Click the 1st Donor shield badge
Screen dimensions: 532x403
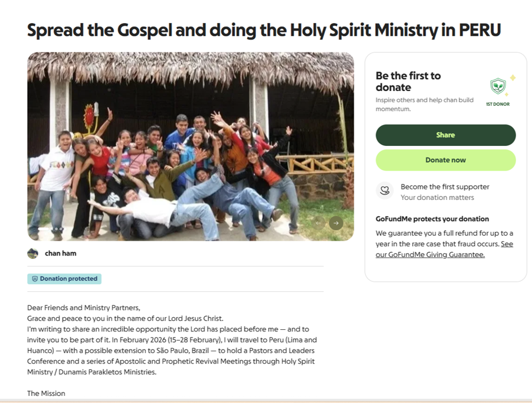coord(497,86)
